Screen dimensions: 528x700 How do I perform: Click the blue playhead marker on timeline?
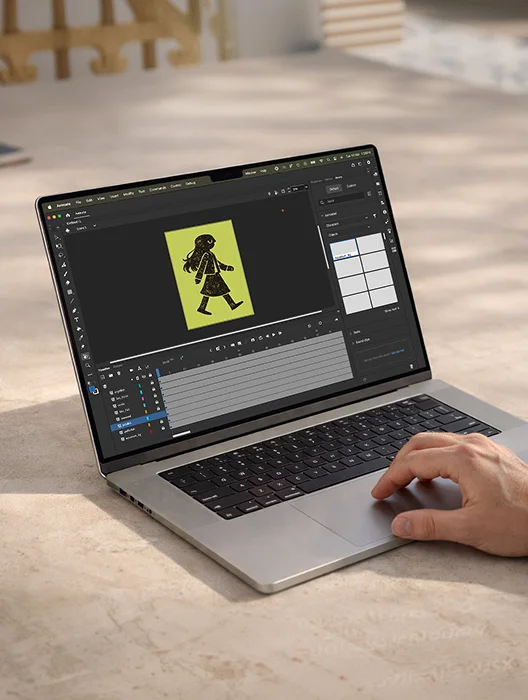(x=158, y=372)
